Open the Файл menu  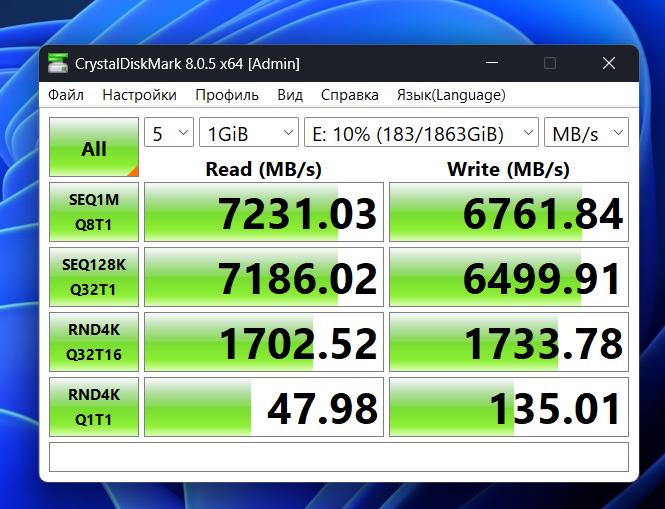pyautogui.click(x=66, y=95)
